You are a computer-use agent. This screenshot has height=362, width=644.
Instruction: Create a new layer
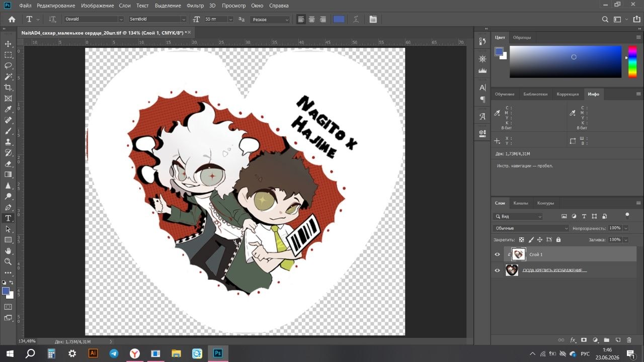tap(618, 340)
